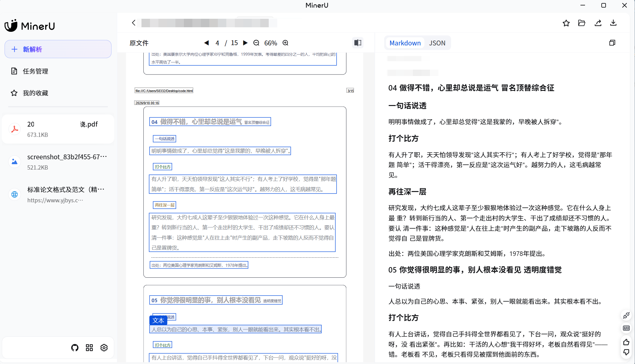The image size is (635, 364).
Task: Click the link tool floating icon
Action: tap(626, 316)
